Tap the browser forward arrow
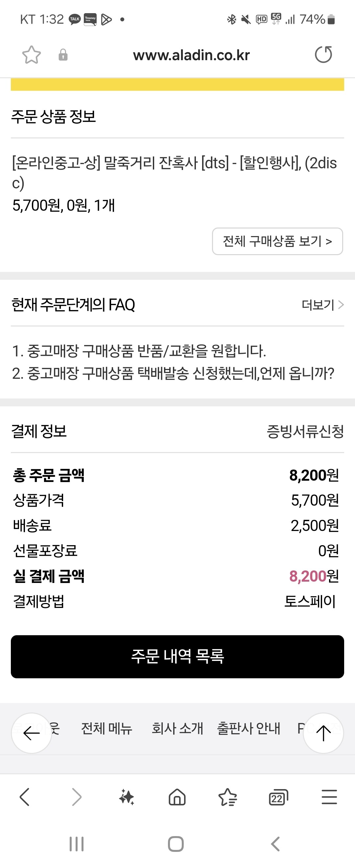Image resolution: width=355 pixels, height=868 pixels. click(77, 797)
